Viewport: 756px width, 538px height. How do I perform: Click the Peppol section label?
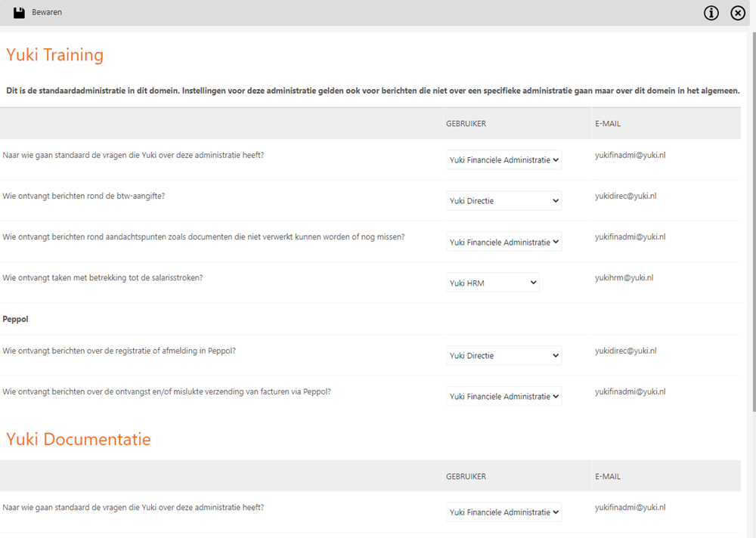[15, 319]
